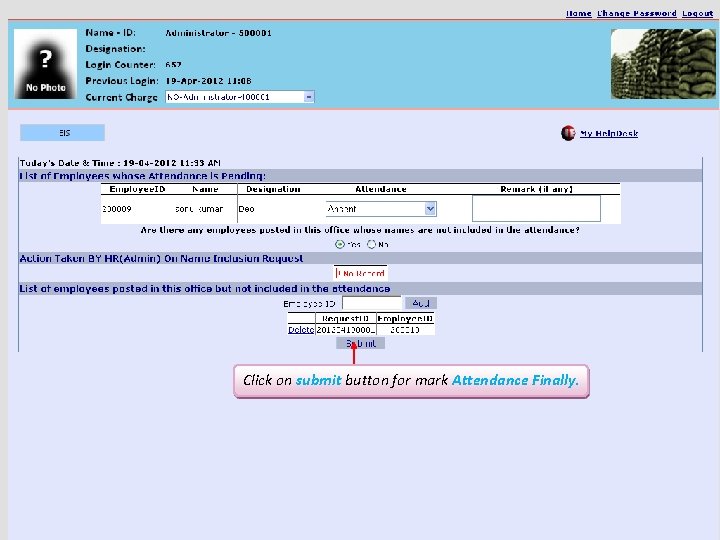Go to the Home link

579,13
